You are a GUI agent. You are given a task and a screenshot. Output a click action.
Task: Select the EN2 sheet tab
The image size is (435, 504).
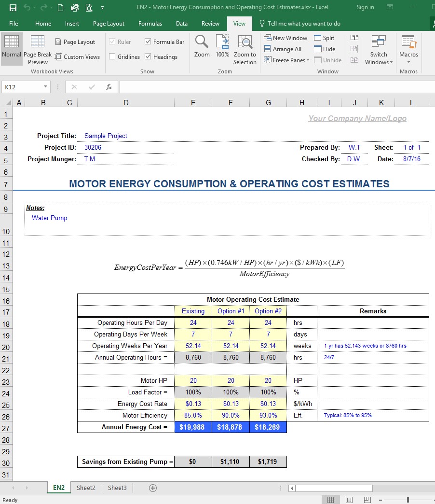[x=59, y=488]
